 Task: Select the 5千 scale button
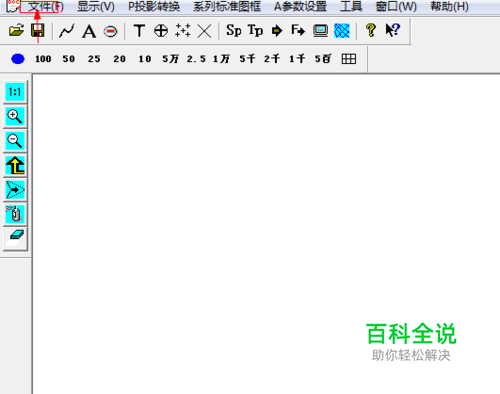[247, 59]
